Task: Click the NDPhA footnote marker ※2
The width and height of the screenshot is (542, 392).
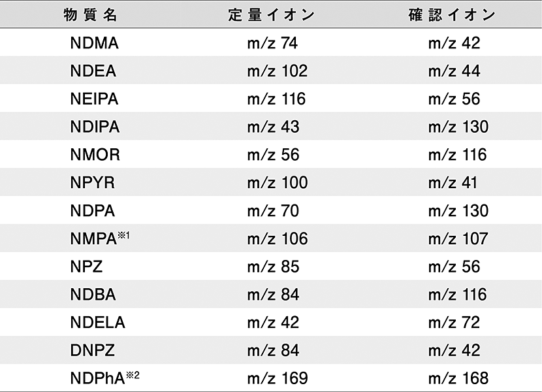Action: 133,375
